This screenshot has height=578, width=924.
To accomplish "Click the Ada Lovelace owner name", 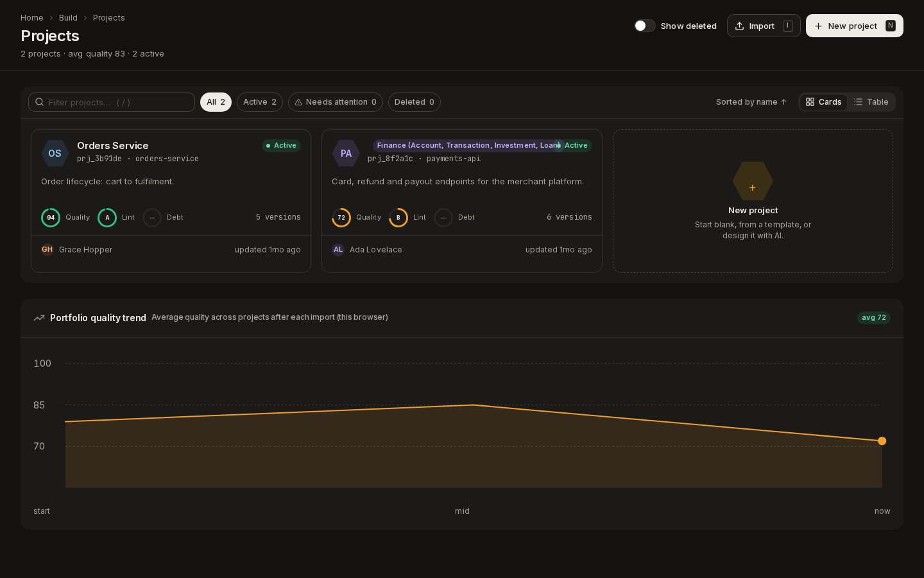I will click(x=376, y=250).
